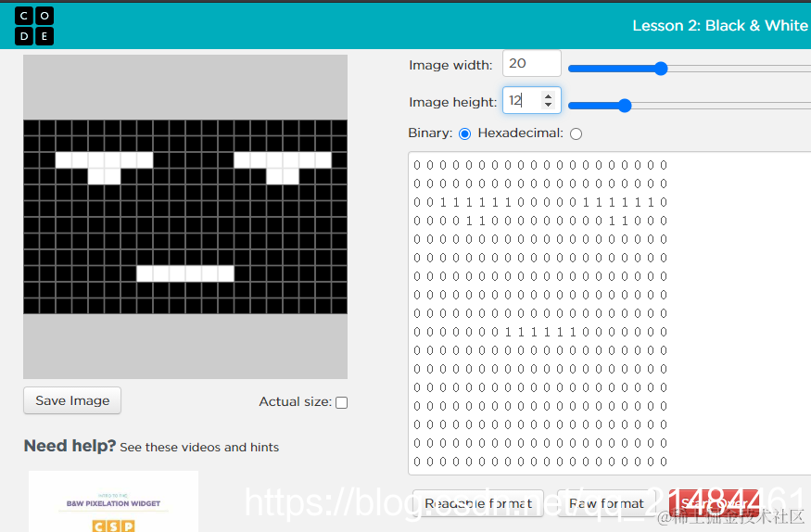Open the Code.org logo home link

(x=34, y=26)
